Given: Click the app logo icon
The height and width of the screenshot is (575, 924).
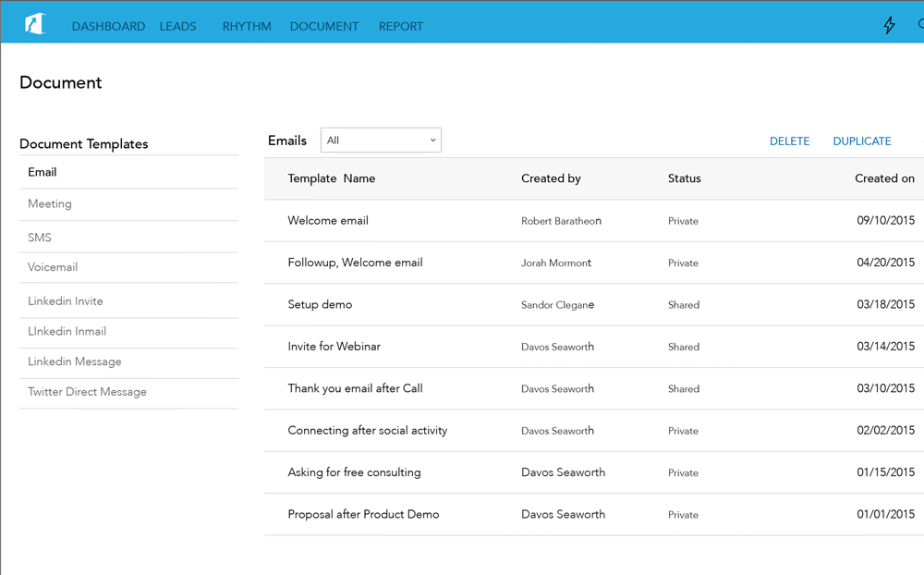Looking at the screenshot, I should [35, 24].
